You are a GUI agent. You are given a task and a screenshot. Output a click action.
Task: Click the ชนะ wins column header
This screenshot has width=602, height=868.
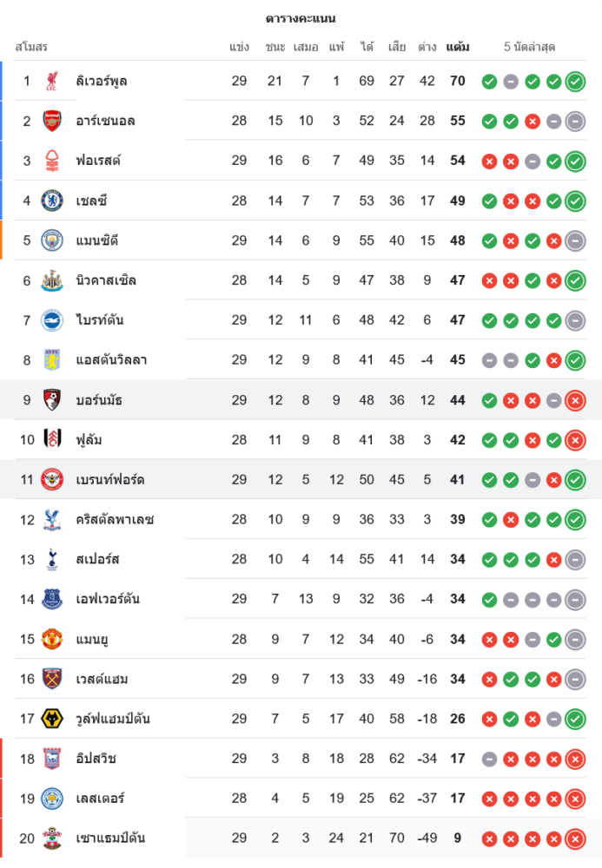[275, 47]
